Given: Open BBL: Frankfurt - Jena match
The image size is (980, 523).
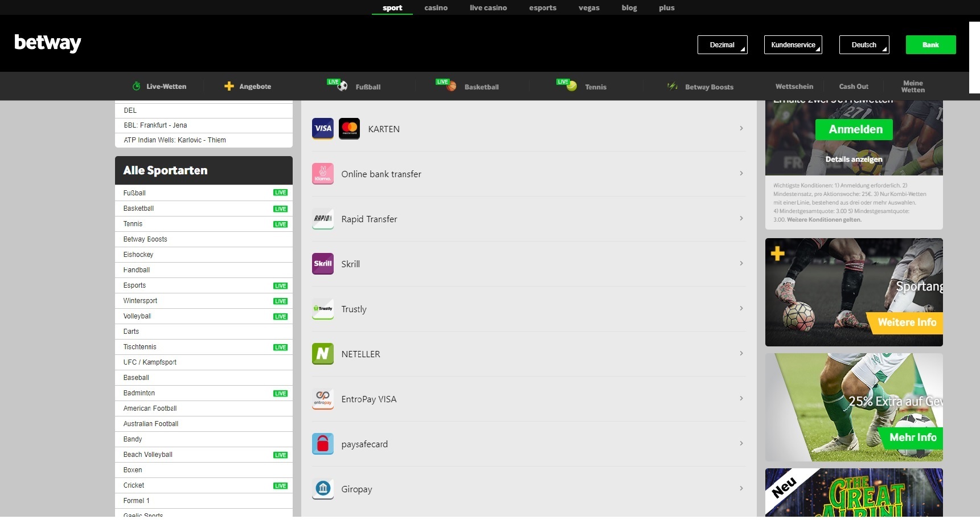Looking at the screenshot, I should tap(204, 125).
